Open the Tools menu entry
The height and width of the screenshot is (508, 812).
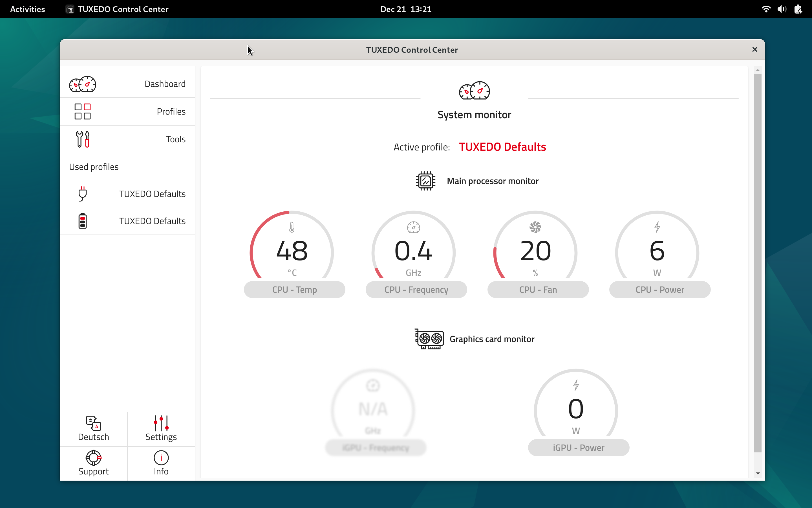[127, 139]
